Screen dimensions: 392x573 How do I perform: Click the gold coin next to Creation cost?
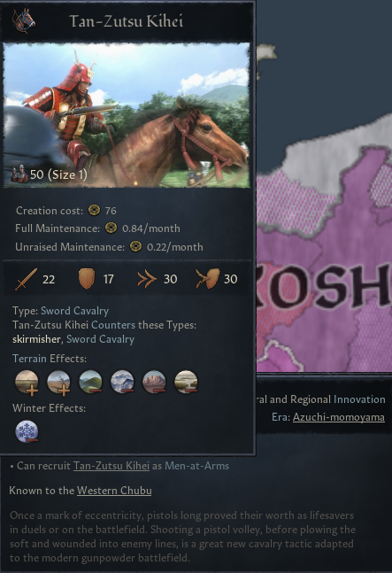(94, 210)
